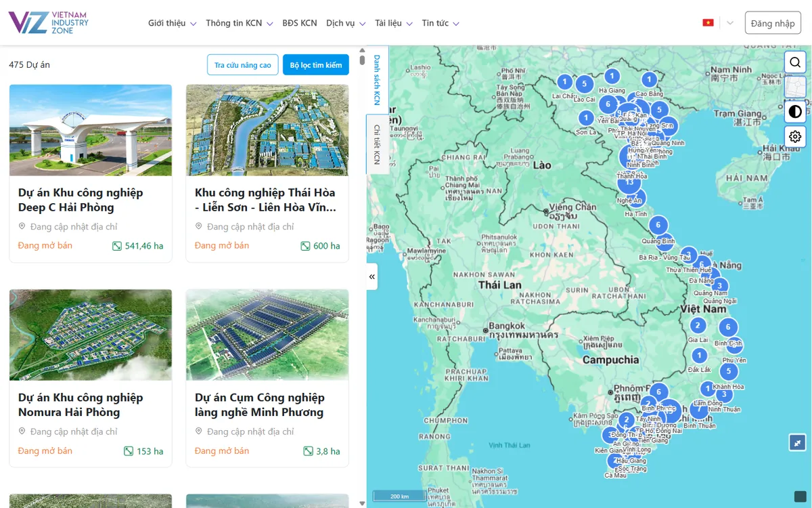Switch to the Chi tiết KCN tab
The height and width of the screenshot is (508, 812).
coord(378,144)
